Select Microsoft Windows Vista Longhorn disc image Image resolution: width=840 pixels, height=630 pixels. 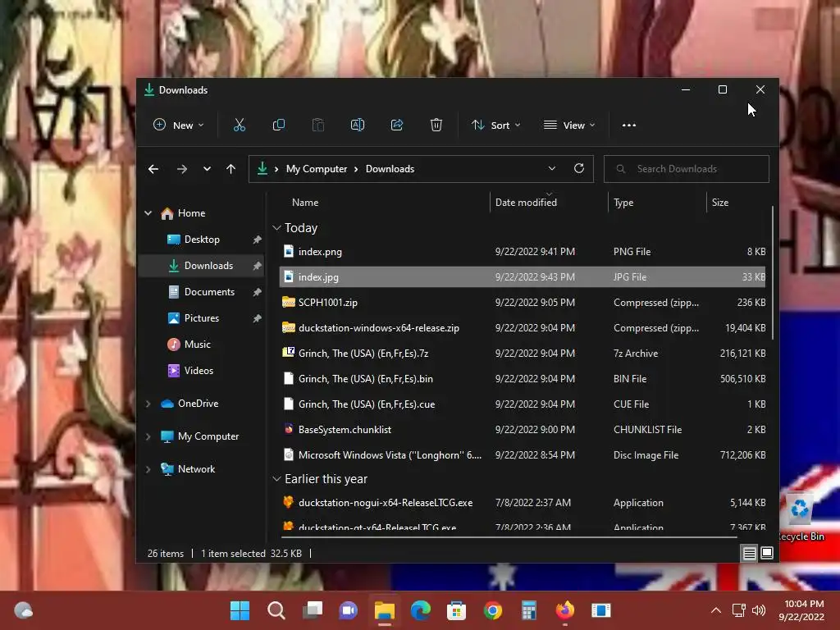(523, 454)
